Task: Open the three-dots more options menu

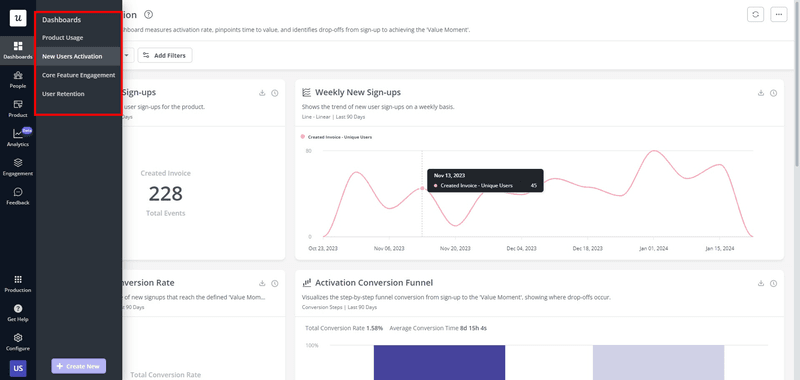Action: 779,15
